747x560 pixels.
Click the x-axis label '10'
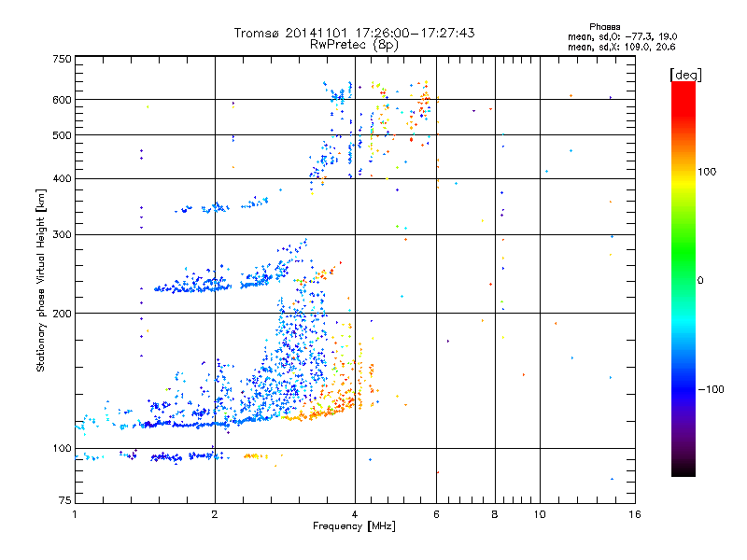coord(540,514)
